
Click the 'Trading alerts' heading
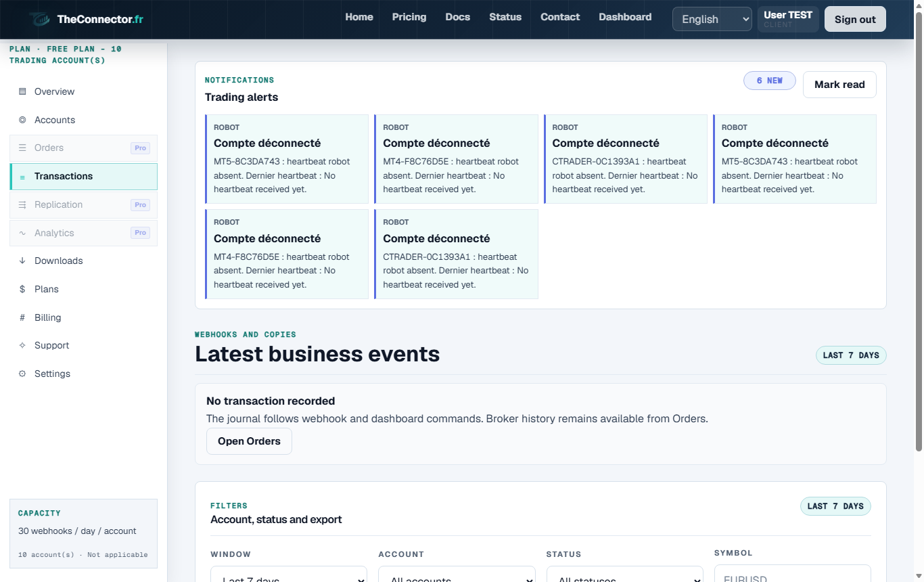pyautogui.click(x=241, y=97)
